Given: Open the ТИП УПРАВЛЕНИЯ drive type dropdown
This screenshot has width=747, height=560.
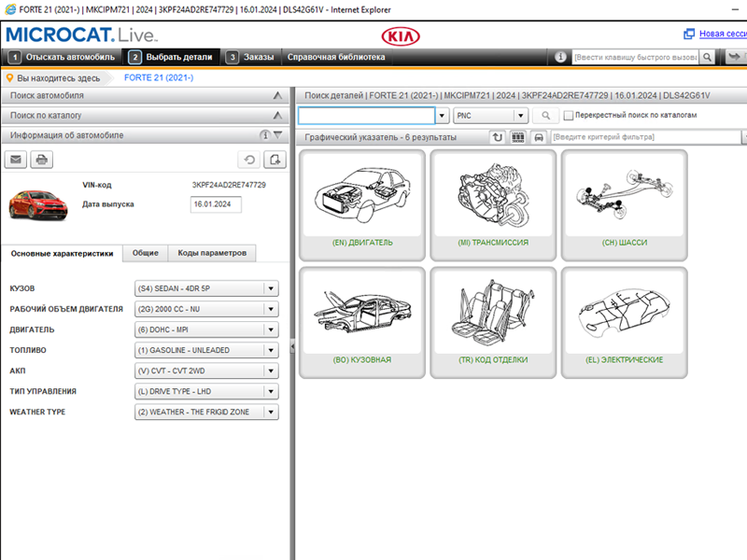Looking at the screenshot, I should coord(206,391).
